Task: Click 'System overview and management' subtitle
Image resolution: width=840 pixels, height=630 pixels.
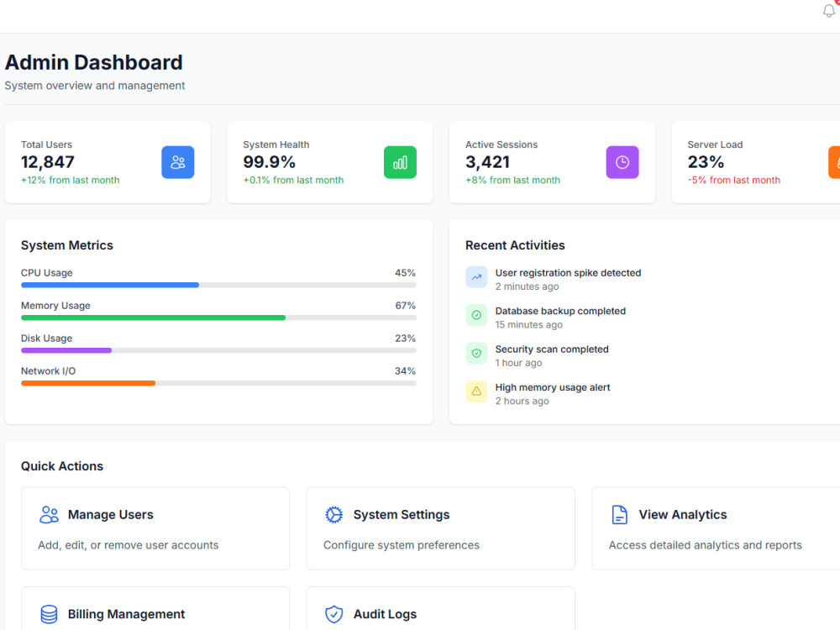Action: click(95, 86)
